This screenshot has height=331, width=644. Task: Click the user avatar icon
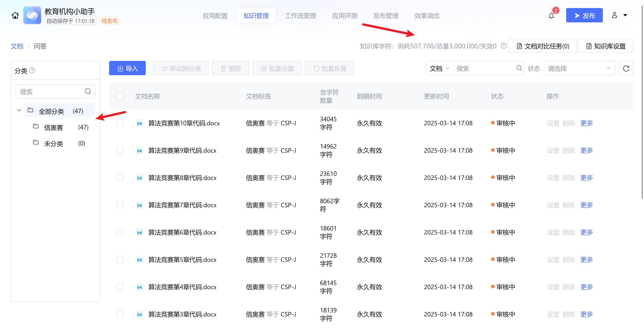[x=614, y=15]
